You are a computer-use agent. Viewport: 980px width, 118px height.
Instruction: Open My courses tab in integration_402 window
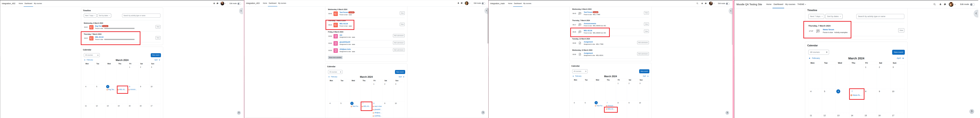[x=38, y=3]
